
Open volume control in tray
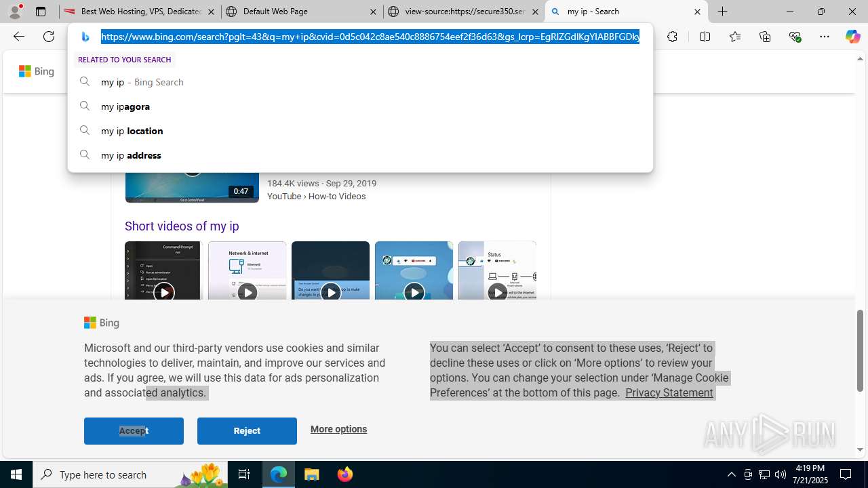click(781, 474)
